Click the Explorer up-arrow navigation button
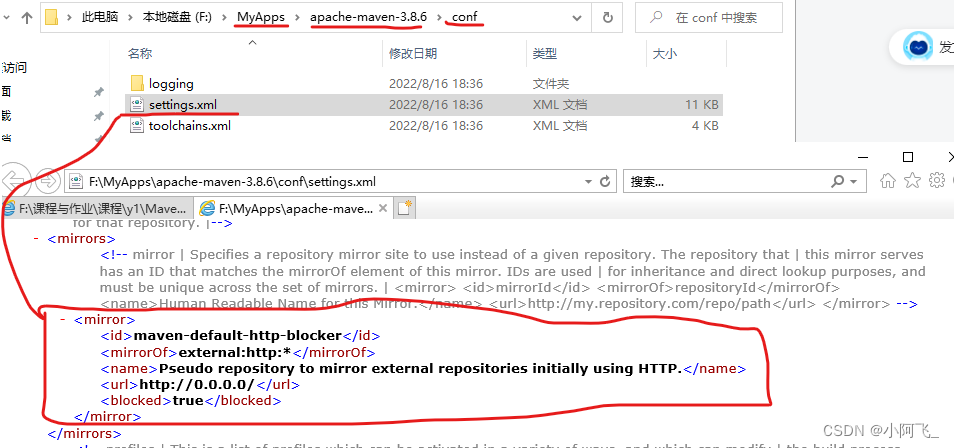954x448 pixels. coord(26,18)
